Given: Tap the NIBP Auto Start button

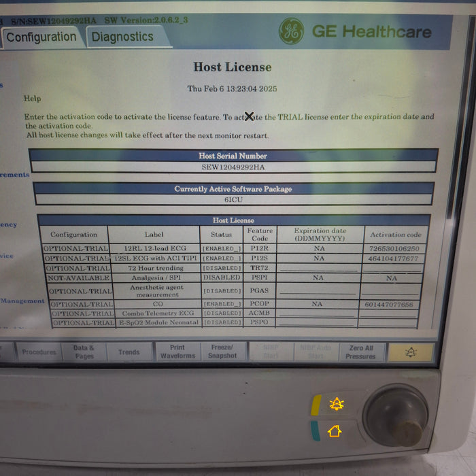Looking at the screenshot, I should click(316, 352).
